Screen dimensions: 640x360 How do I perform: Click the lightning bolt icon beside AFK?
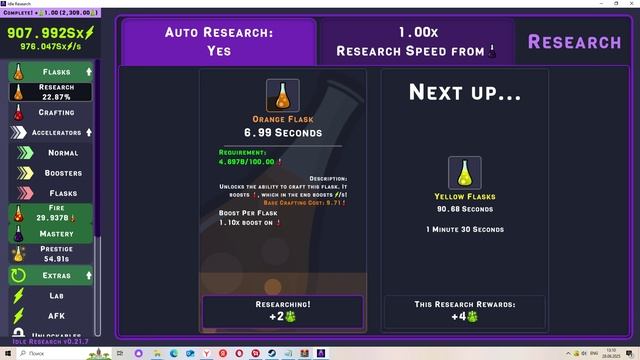click(18, 316)
